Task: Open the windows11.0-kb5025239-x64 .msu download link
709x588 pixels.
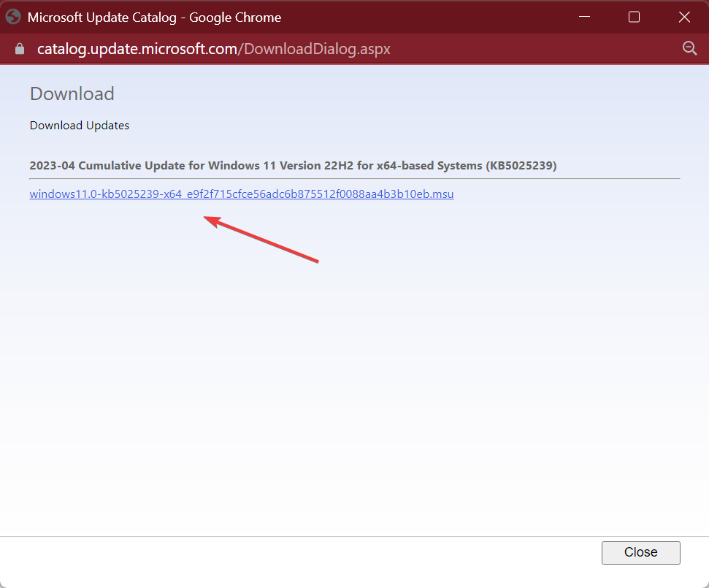Action: pos(242,194)
